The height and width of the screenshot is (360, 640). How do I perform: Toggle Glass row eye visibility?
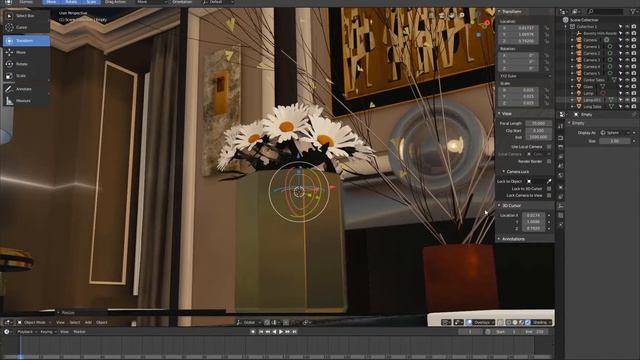(627, 87)
